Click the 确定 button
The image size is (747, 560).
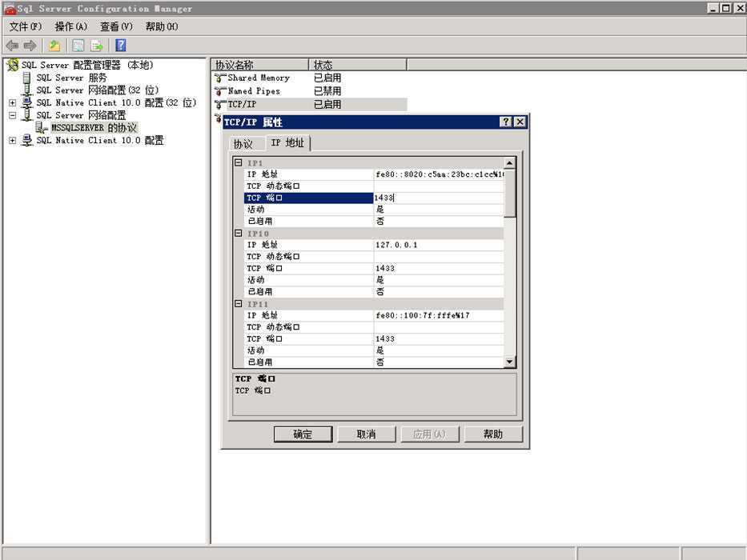pyautogui.click(x=303, y=434)
